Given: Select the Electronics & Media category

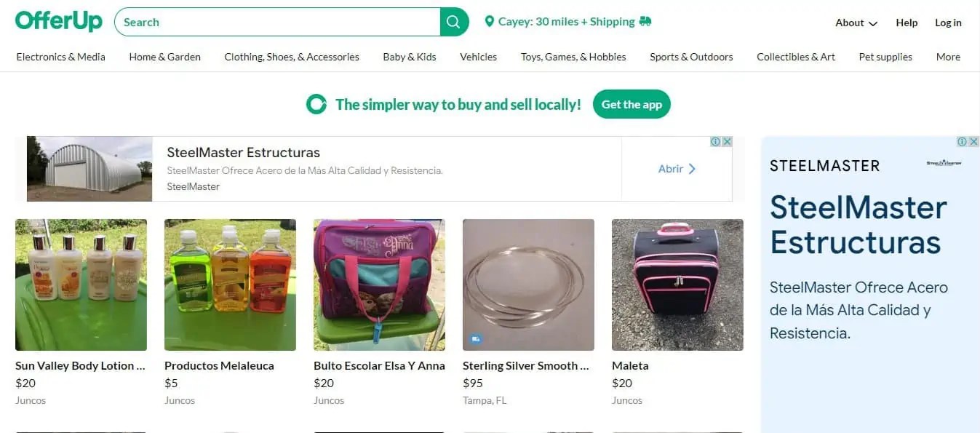Looking at the screenshot, I should (x=60, y=56).
